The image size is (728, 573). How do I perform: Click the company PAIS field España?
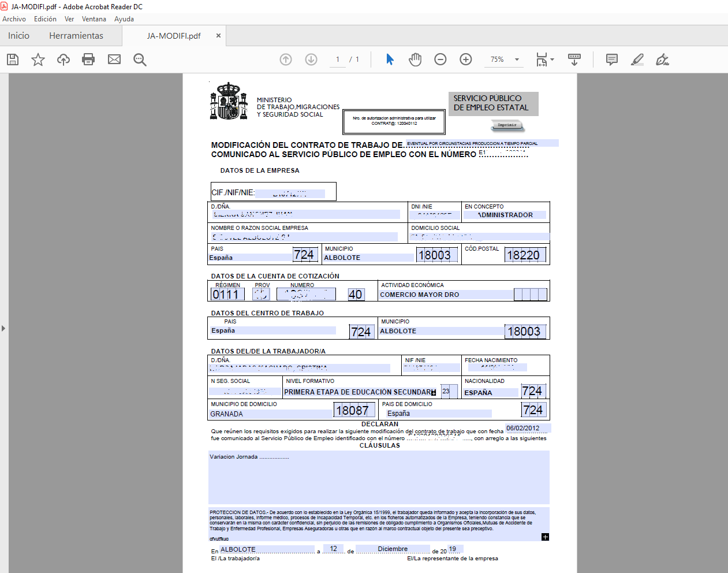click(x=251, y=258)
